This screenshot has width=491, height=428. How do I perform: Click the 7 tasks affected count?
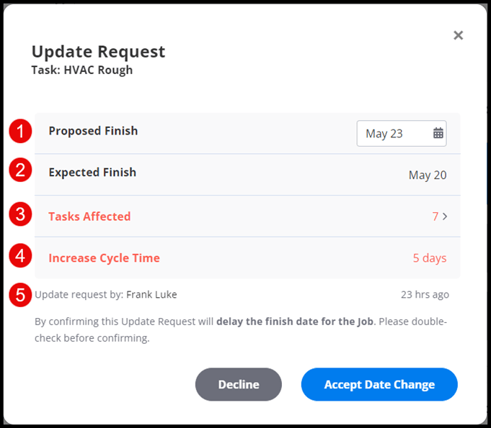435,216
